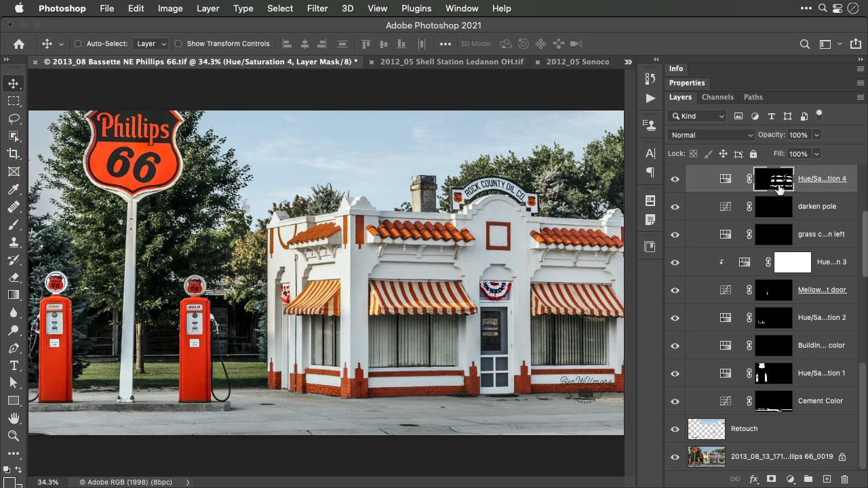Select the Zoom tool
868x488 pixels.
(x=14, y=436)
